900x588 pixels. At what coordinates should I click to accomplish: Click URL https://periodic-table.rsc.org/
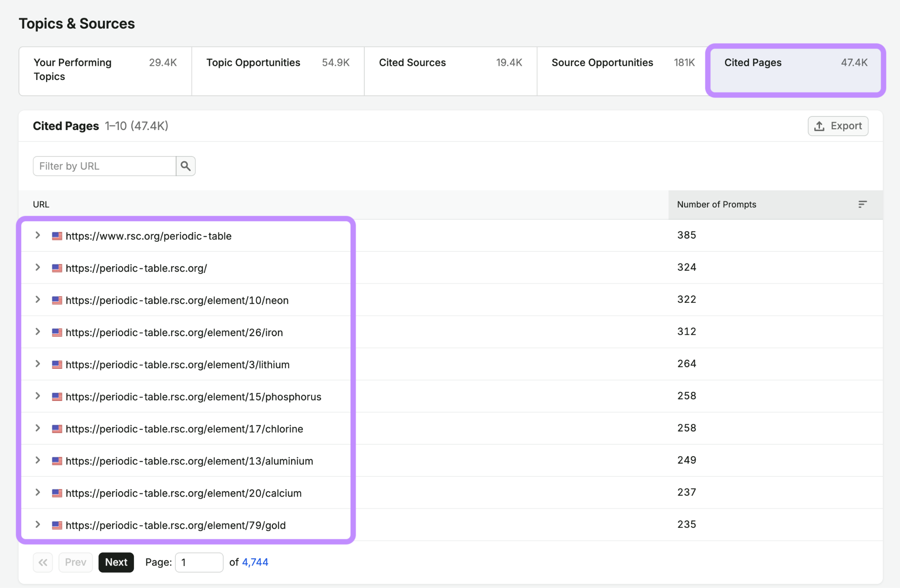pyautogui.click(x=136, y=268)
